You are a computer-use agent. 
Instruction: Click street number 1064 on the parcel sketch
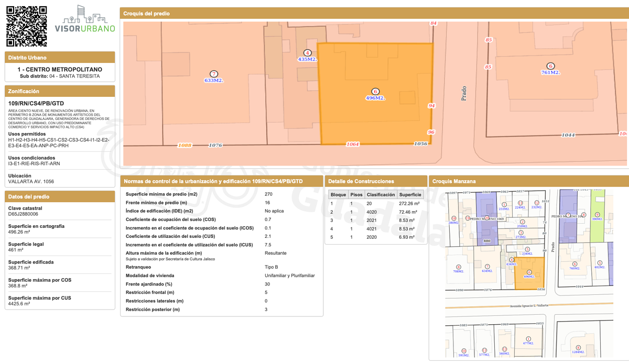[x=353, y=144]
